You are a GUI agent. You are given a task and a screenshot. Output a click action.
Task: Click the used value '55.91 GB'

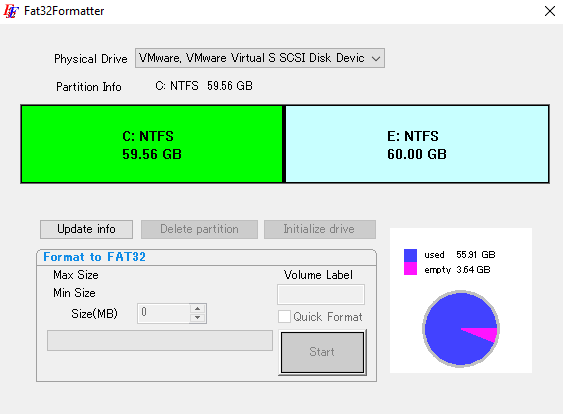(x=476, y=255)
